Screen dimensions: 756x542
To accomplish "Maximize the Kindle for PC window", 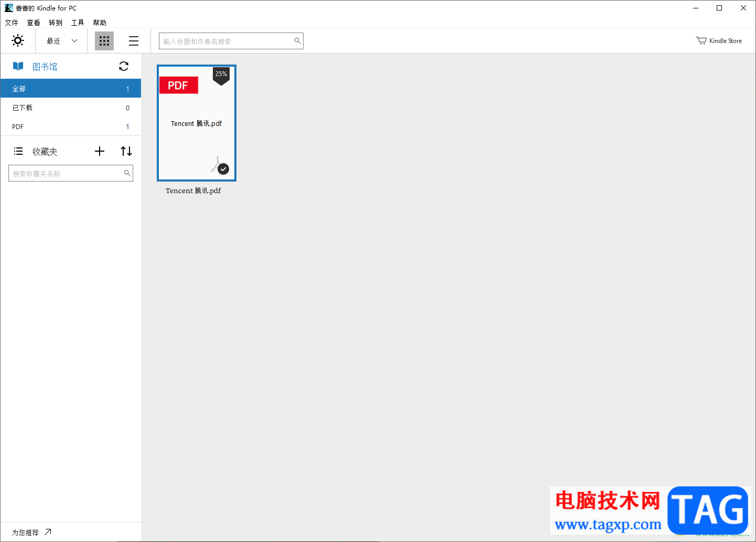I will pyautogui.click(x=719, y=8).
